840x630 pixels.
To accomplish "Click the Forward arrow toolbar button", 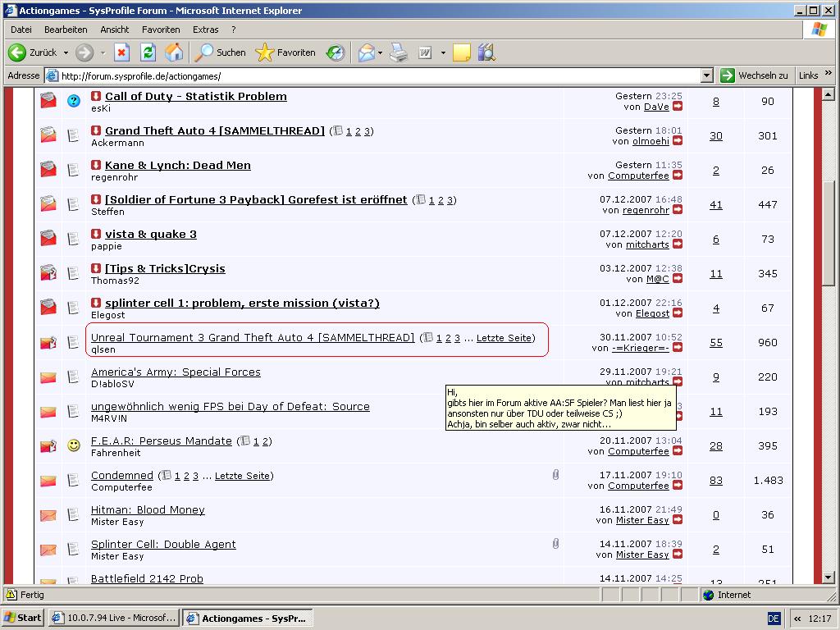I will coord(84,52).
